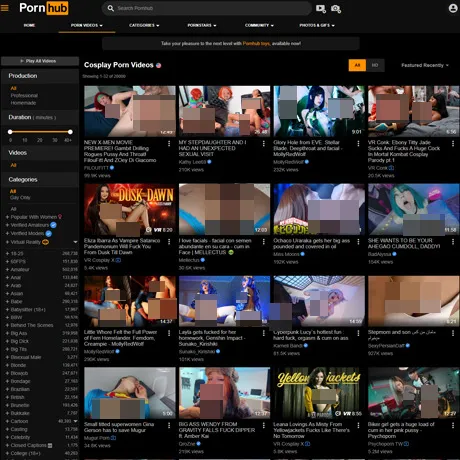Click the country flag icon beside the page title
The width and height of the screenshot is (460, 460).
(x=159, y=65)
